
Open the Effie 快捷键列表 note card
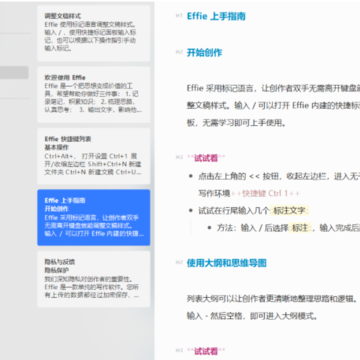coord(94,156)
